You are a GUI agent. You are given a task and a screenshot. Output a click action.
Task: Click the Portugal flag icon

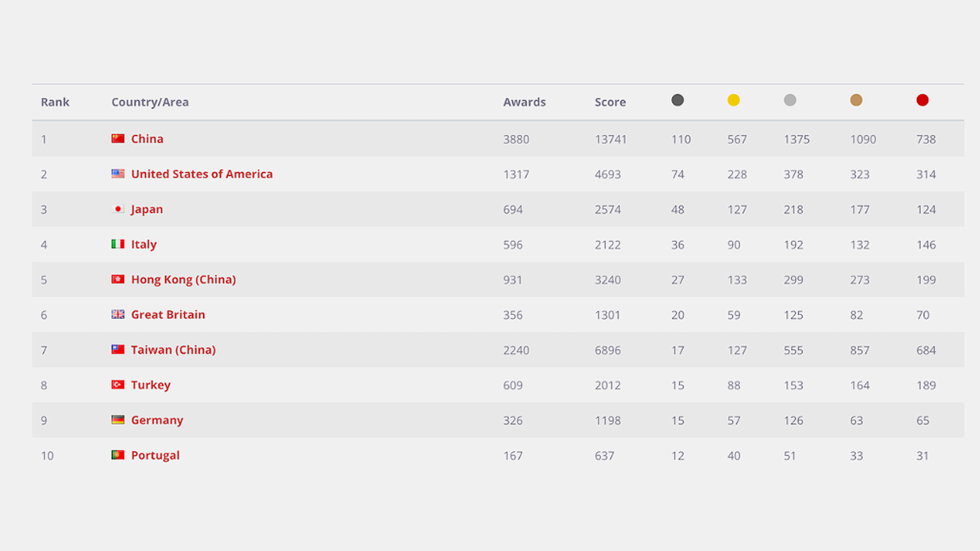point(118,455)
